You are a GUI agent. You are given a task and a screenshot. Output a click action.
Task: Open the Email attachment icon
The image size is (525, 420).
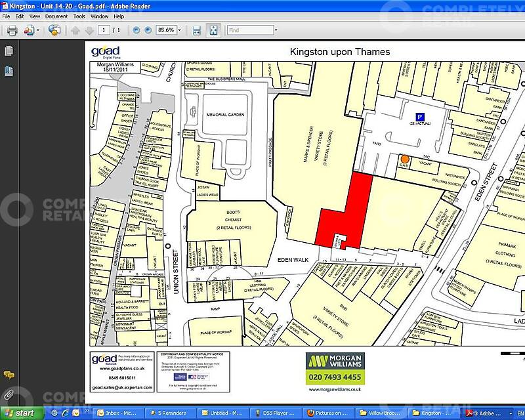(x=28, y=30)
